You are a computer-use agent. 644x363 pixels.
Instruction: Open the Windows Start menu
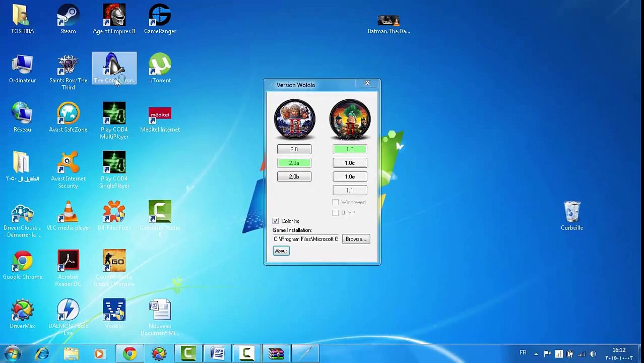click(x=12, y=354)
